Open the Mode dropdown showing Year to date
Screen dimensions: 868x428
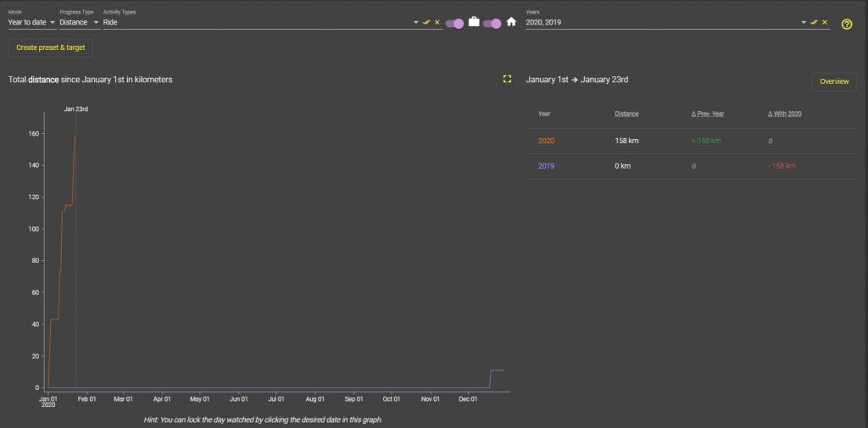click(31, 22)
